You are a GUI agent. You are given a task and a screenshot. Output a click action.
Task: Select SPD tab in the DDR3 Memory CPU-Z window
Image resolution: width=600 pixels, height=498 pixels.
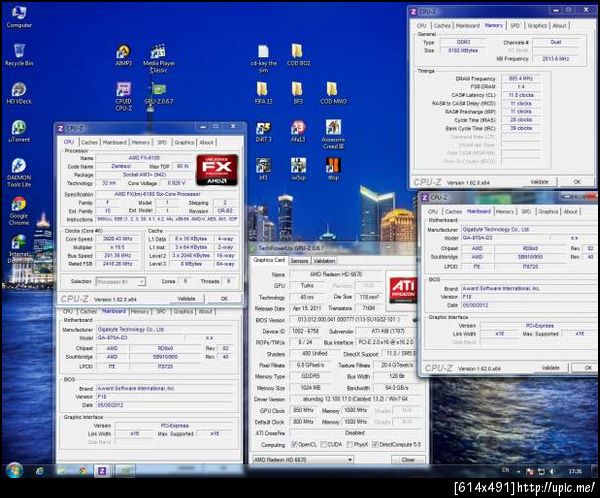coord(515,26)
